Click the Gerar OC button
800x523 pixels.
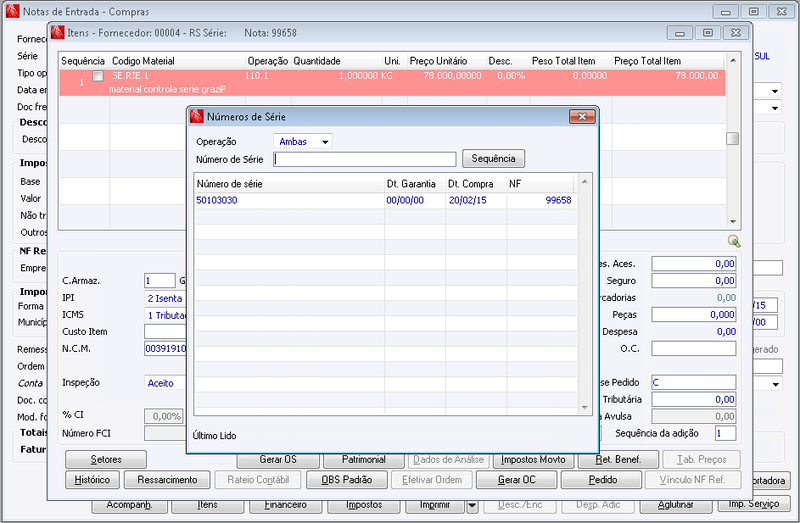tap(516, 480)
